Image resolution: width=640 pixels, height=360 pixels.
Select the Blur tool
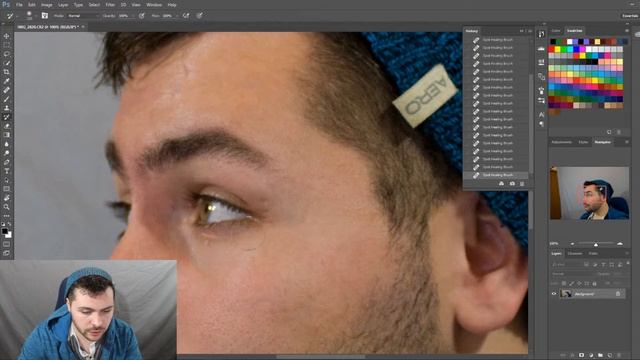(7, 144)
